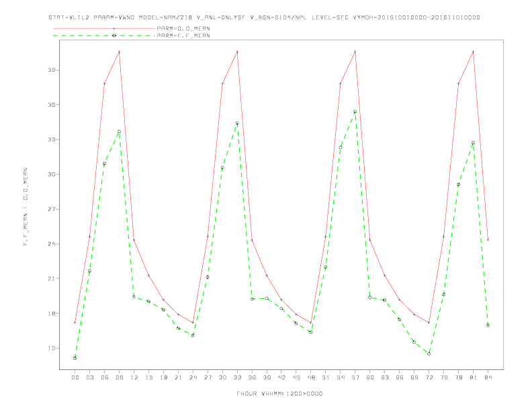The image size is (532, 411).
Task: Click the green F.F_MEAN circle at hour 12
Action: point(134,297)
